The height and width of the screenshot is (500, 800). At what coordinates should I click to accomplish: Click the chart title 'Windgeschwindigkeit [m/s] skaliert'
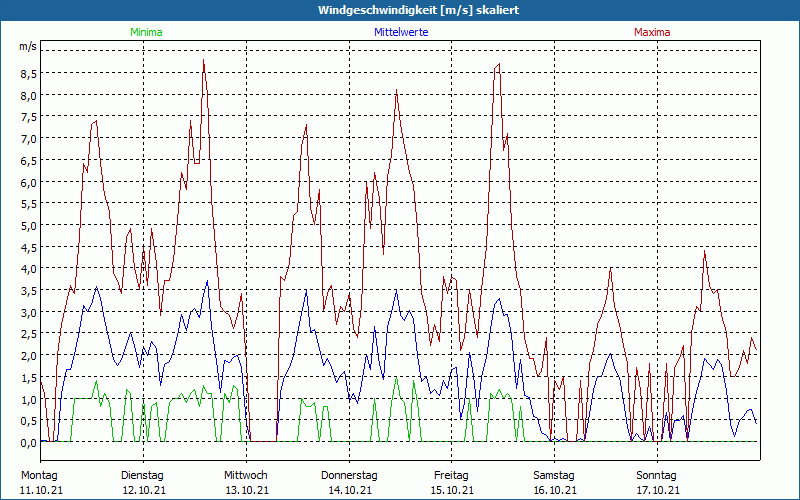tap(418, 10)
